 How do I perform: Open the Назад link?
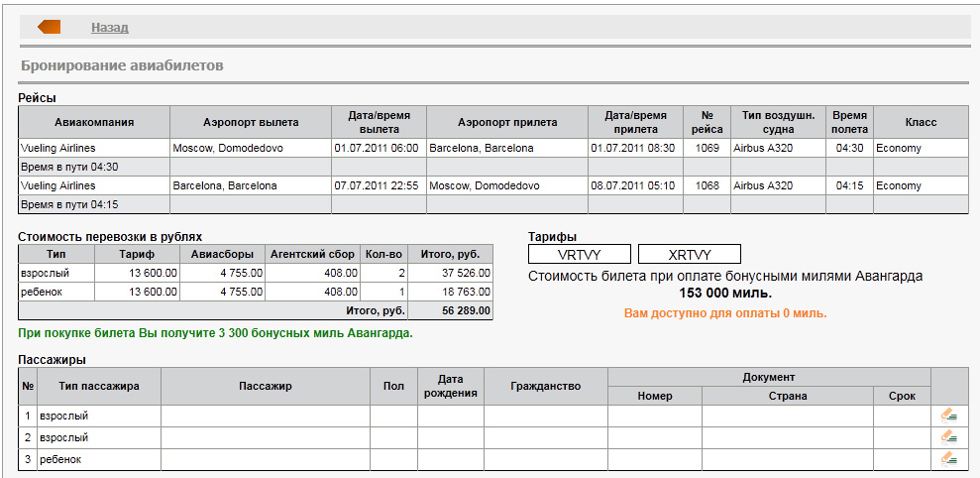(109, 28)
